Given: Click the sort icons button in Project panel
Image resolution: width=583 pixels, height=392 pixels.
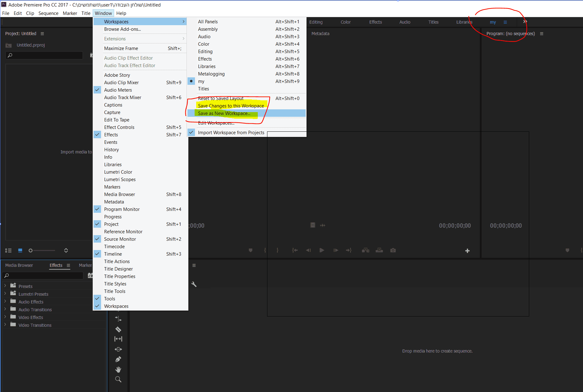Looking at the screenshot, I should pyautogui.click(x=66, y=250).
